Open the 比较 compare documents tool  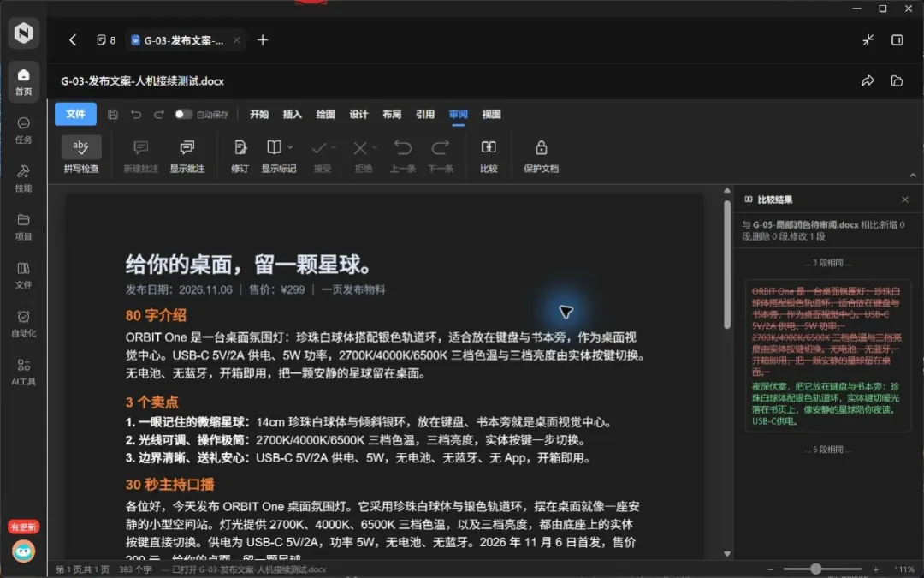click(489, 156)
